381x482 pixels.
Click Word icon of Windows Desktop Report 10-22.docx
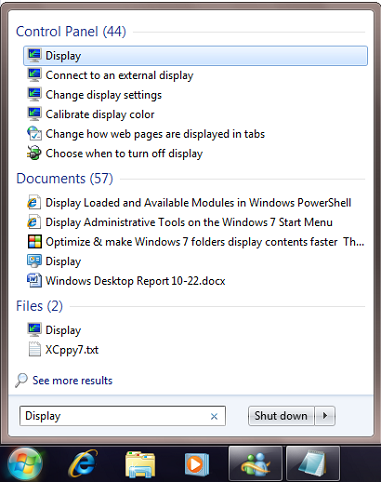[x=34, y=281]
